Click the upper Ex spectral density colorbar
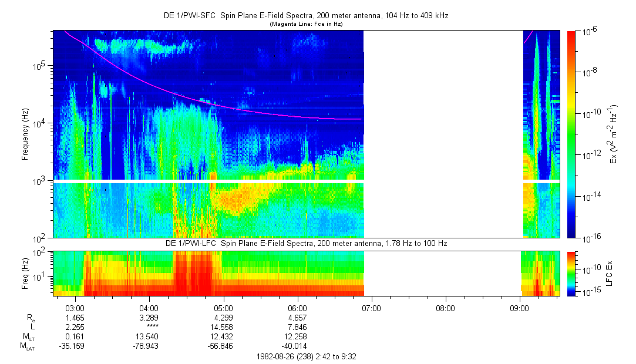636x364 pixels. coord(571,134)
